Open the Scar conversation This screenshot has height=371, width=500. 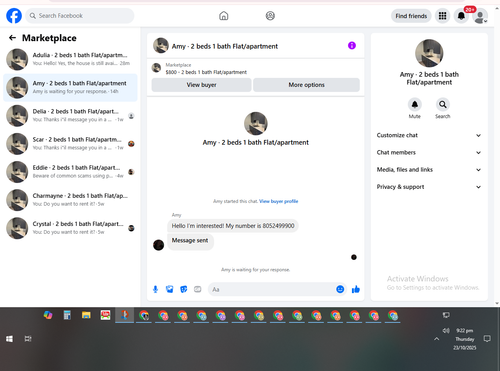click(70, 144)
